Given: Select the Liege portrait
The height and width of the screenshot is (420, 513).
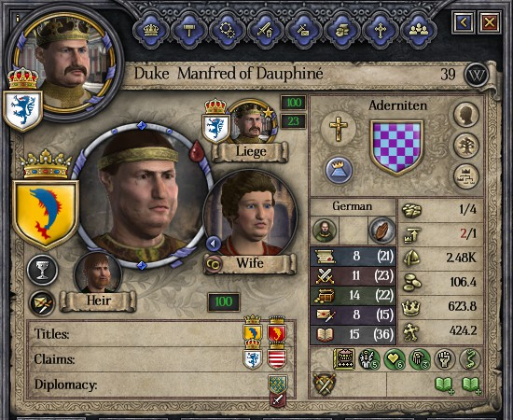Looking at the screenshot, I should [251, 122].
